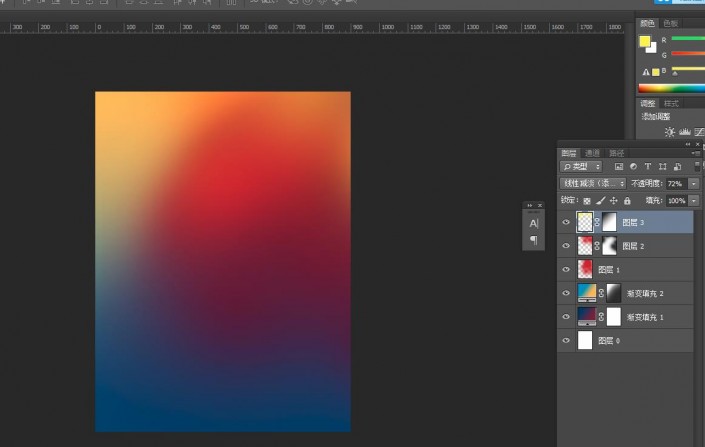
Task: Click the 填充 100% value field
Action: (x=676, y=201)
